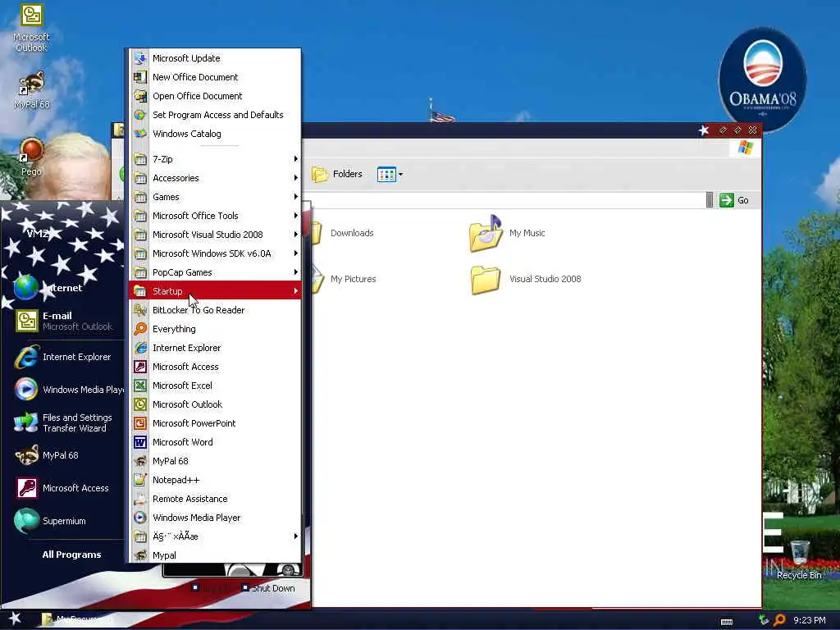Open the Recycle Bin on desktop
This screenshot has width=840, height=630.
[799, 560]
